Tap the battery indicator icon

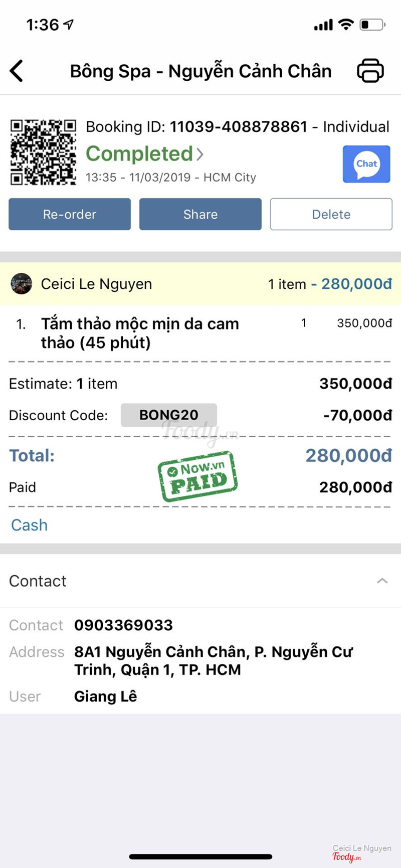coord(372,25)
